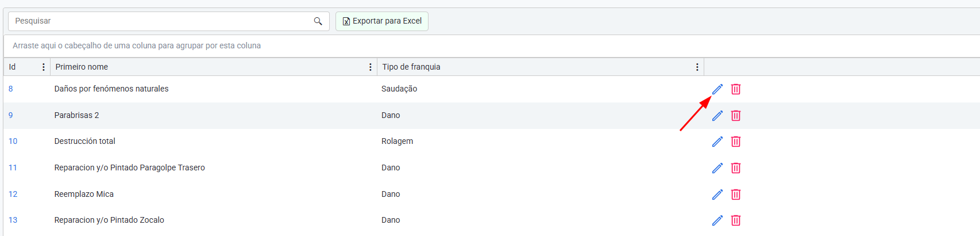Sort by Primeiro nome column header
Viewport: 980px width, 236px height.
[x=82, y=67]
